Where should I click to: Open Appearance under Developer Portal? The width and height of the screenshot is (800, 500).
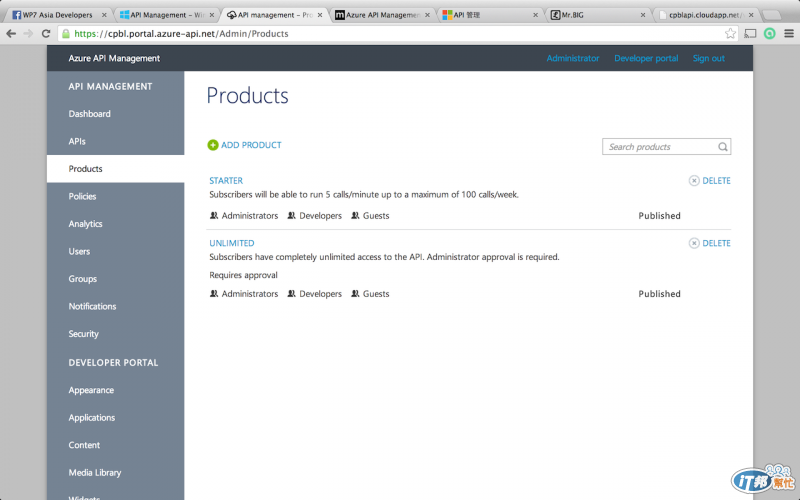click(91, 390)
